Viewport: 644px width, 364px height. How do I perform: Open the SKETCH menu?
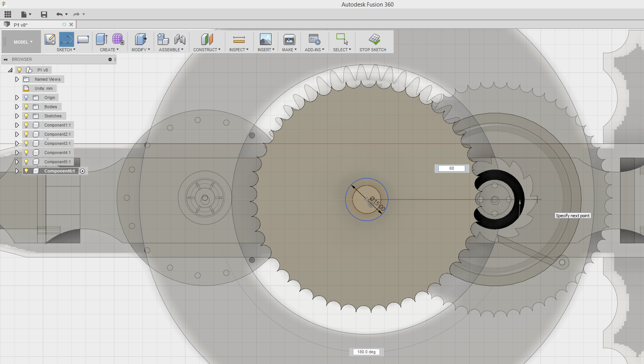point(66,50)
